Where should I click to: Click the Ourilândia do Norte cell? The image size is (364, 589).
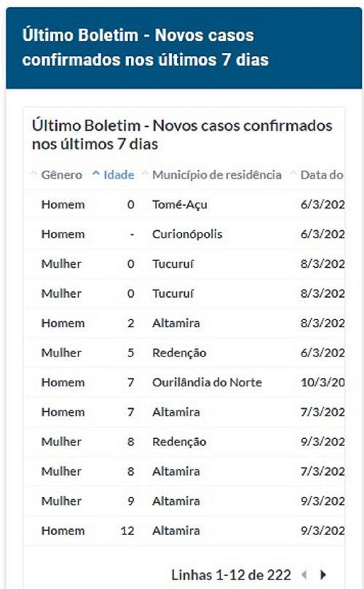tap(207, 383)
